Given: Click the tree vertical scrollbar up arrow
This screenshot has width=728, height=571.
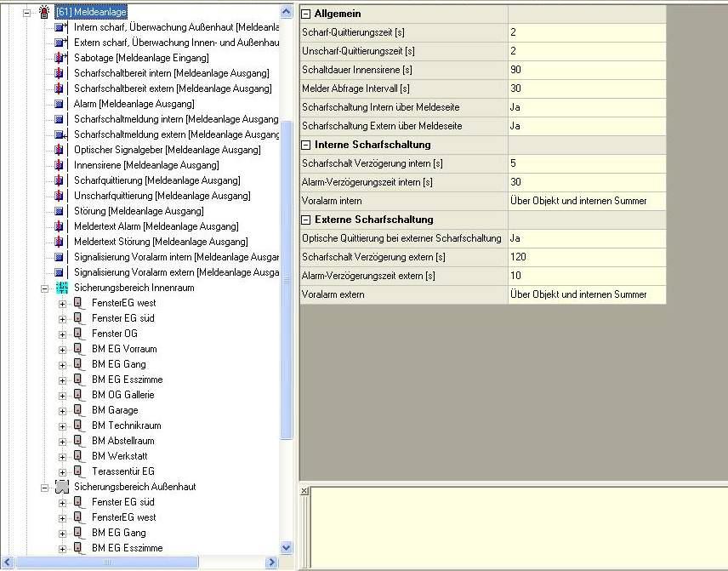Looking at the screenshot, I should click(287, 12).
